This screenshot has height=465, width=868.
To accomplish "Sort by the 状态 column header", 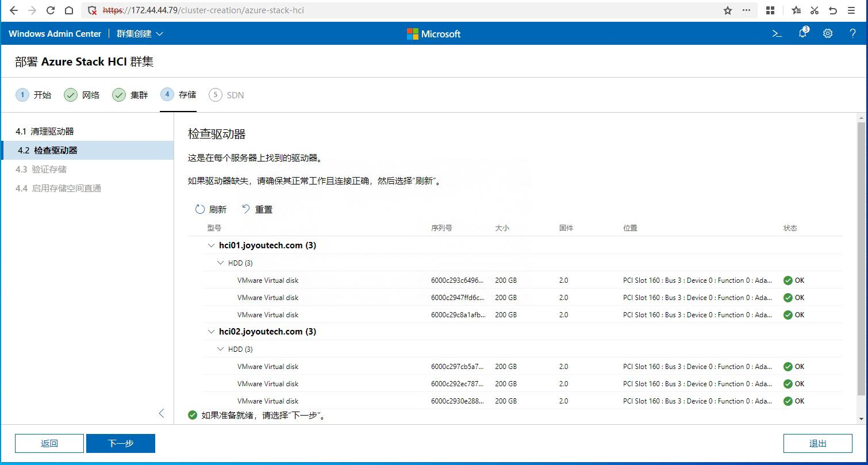I will coord(790,228).
